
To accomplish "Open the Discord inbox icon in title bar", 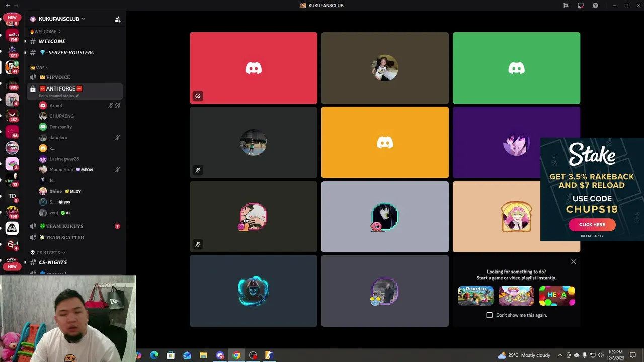I will [x=581, y=6].
